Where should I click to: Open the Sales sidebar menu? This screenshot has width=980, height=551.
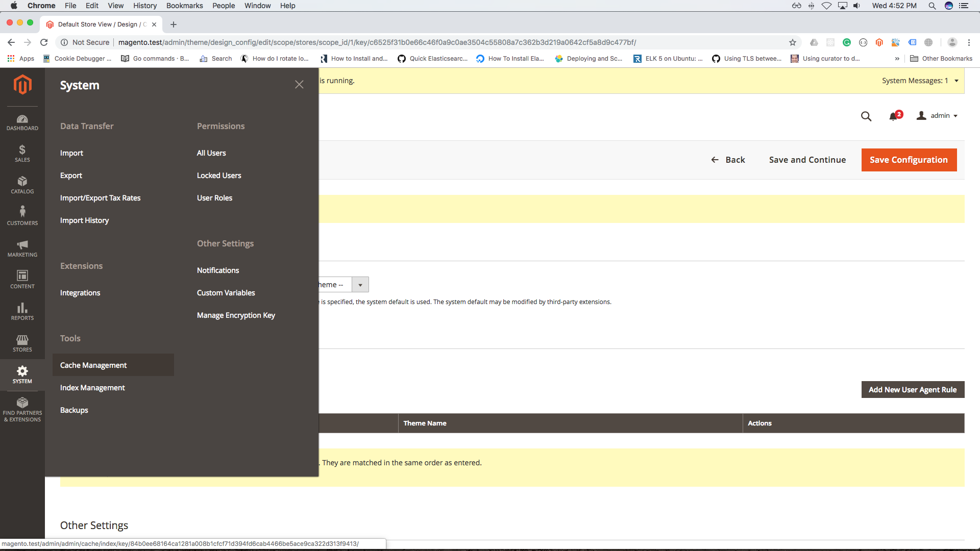[22, 154]
